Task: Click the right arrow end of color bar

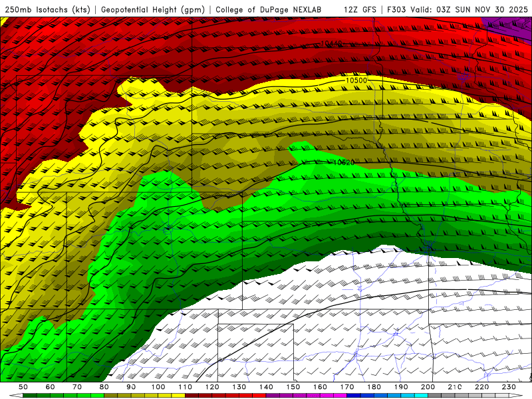Action: [516, 396]
